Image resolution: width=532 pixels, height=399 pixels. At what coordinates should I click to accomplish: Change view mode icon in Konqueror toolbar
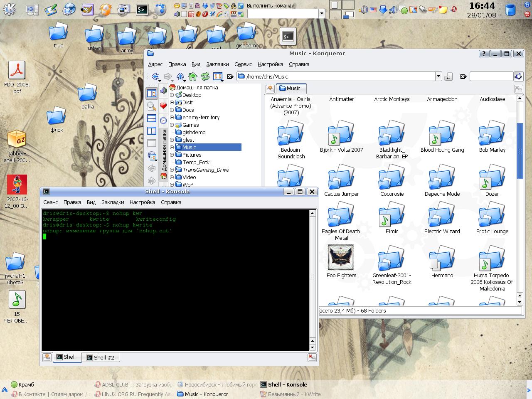218,76
